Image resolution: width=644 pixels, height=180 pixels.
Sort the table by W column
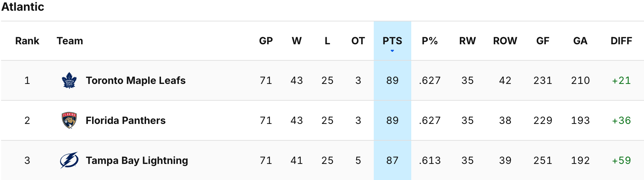(297, 41)
